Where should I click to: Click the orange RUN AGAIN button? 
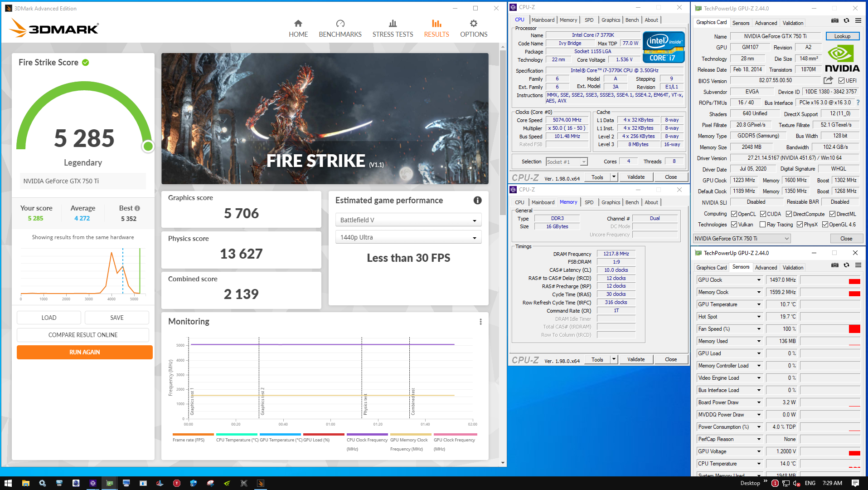[85, 352]
